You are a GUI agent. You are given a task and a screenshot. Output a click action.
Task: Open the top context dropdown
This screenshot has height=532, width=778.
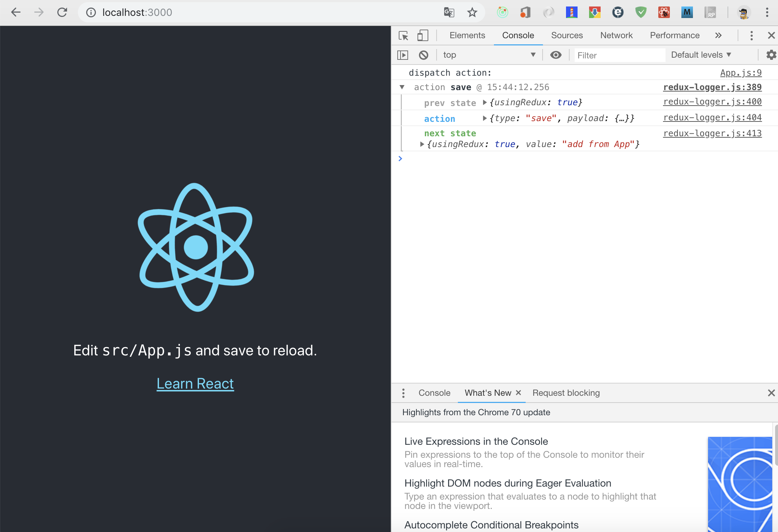(489, 55)
